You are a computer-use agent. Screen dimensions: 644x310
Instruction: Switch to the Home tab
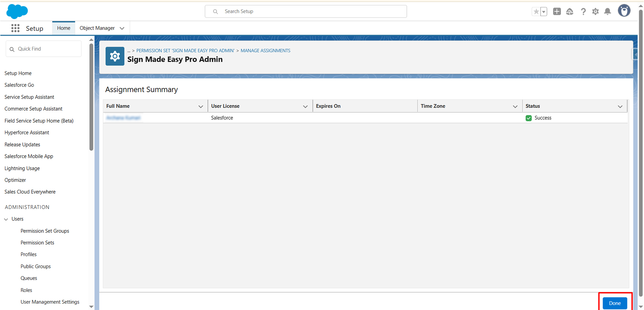[x=64, y=28]
